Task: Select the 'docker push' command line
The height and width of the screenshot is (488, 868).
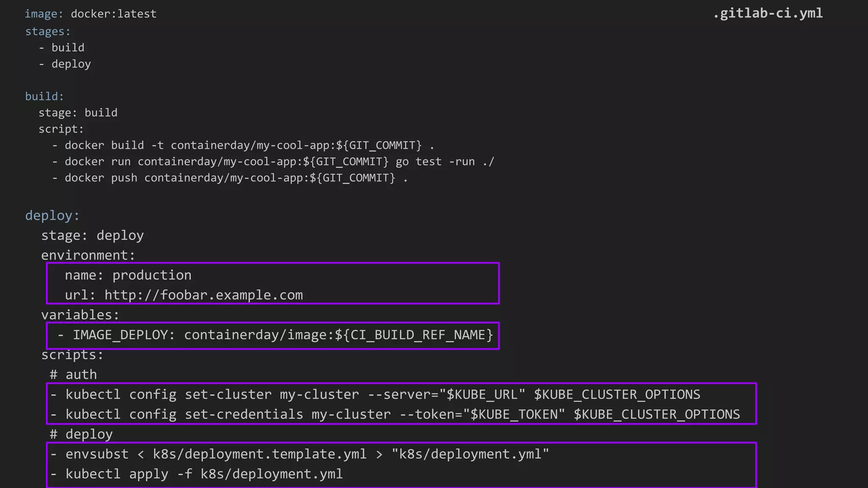Action: (x=230, y=178)
